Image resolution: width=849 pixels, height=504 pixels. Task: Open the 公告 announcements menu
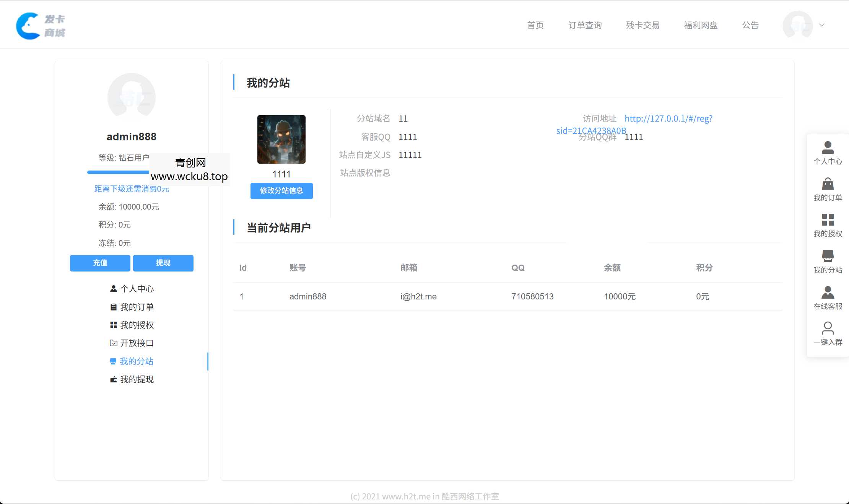click(750, 25)
